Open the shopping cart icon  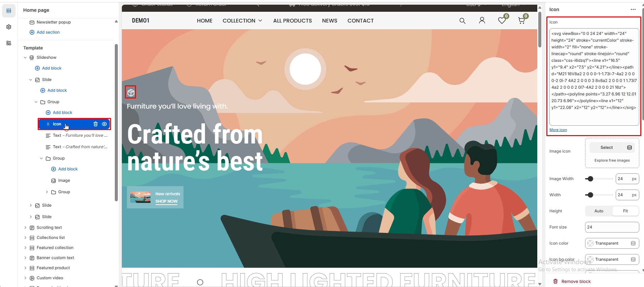(x=521, y=20)
